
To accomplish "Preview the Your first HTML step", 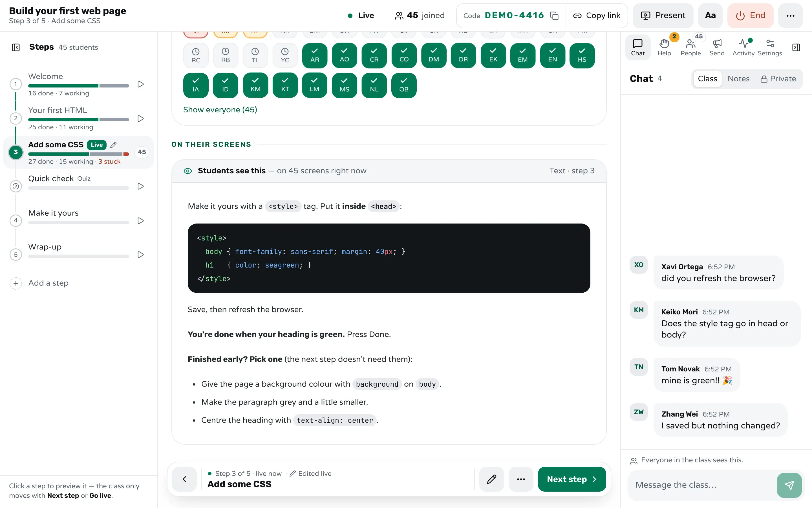I will [x=141, y=119].
